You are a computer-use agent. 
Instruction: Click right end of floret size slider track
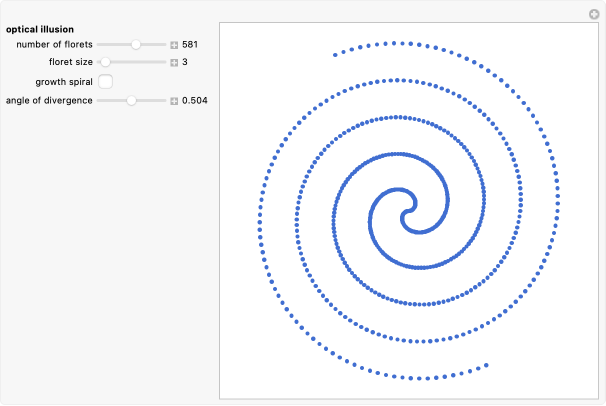click(x=165, y=62)
